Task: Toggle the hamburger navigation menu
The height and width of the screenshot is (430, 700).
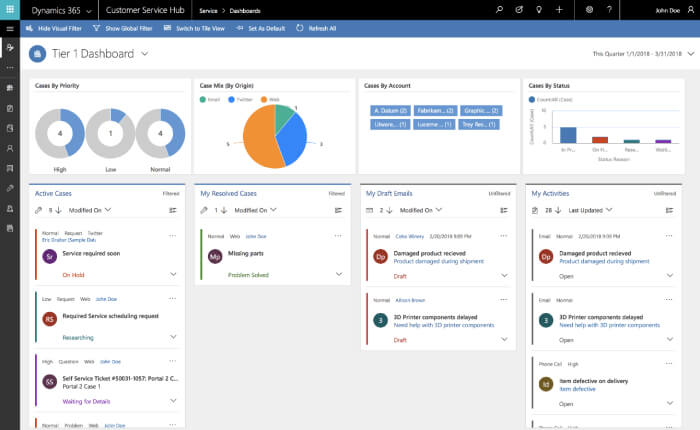Action: [9, 29]
